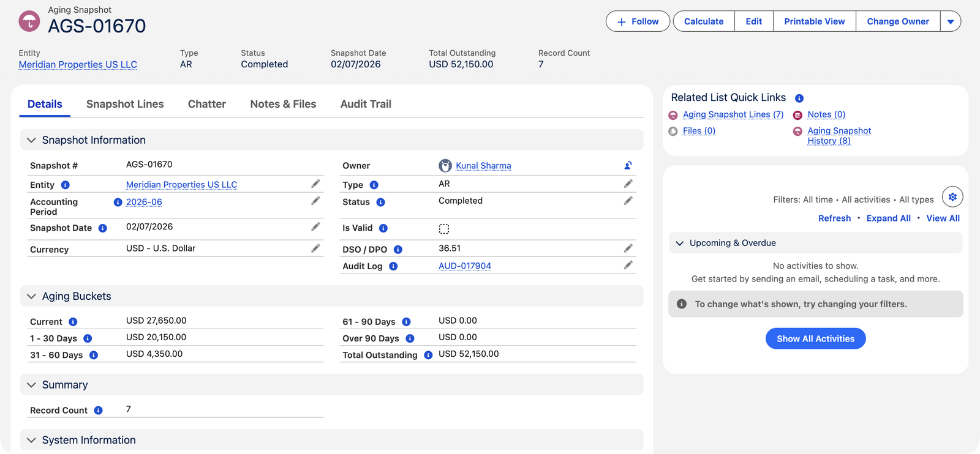Screen dimensions: 980x454
Task: Switch to the Snapshot Lines tab
Action: 125,104
